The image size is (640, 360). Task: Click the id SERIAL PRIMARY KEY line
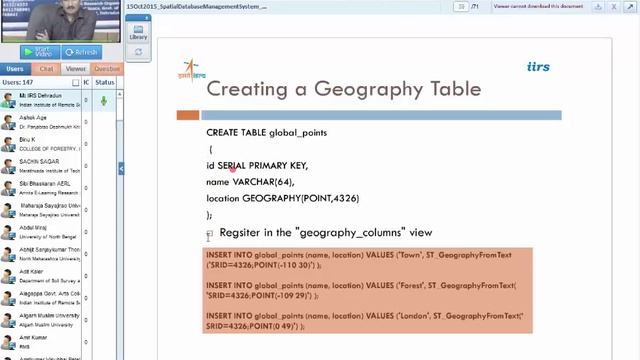[x=257, y=165]
